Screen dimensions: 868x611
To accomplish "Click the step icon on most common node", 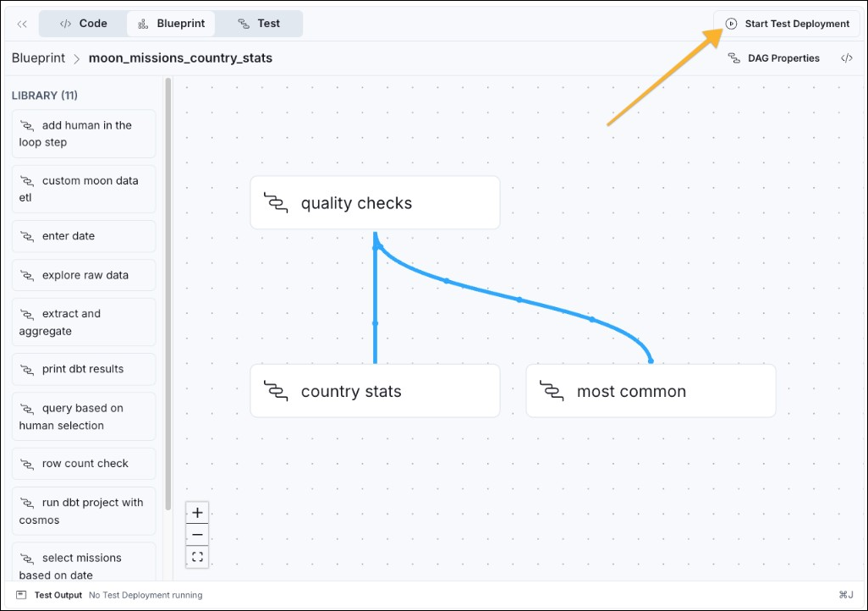I will [552, 390].
